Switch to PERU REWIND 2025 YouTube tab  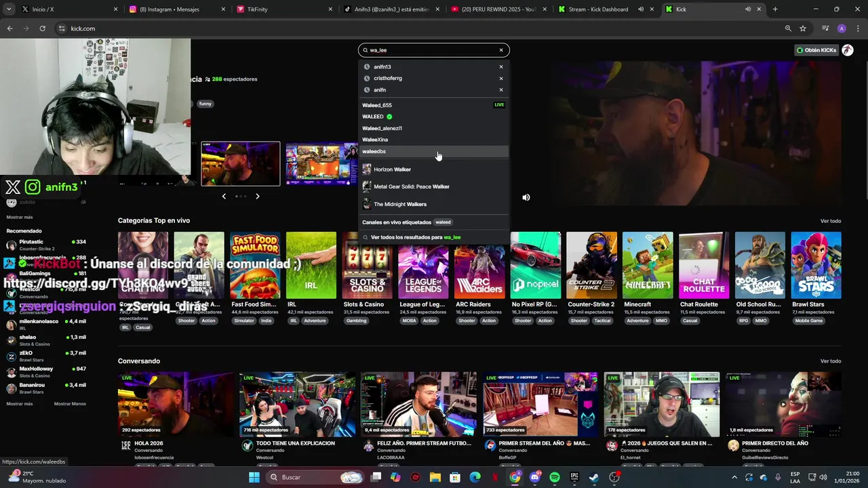click(x=498, y=9)
